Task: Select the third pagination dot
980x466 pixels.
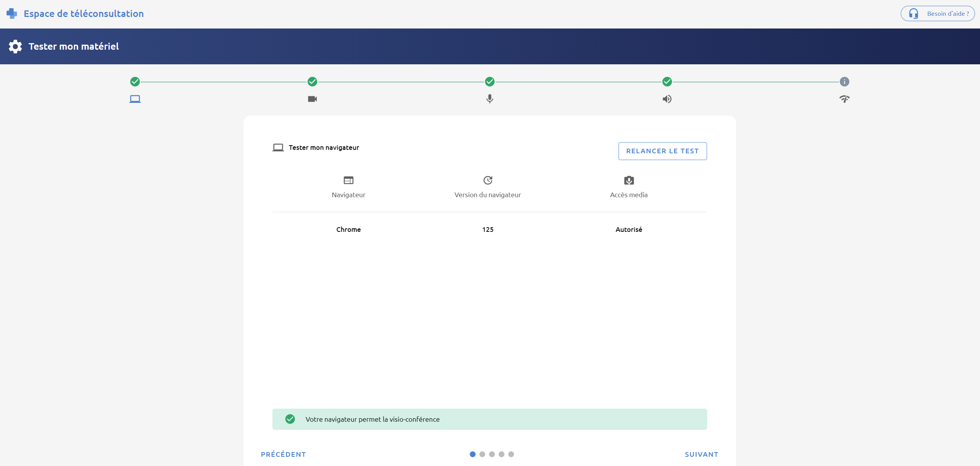Action: click(492, 454)
